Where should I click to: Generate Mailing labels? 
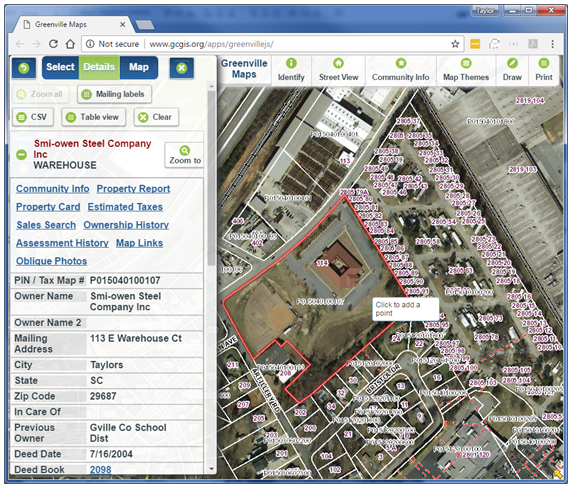point(114,94)
